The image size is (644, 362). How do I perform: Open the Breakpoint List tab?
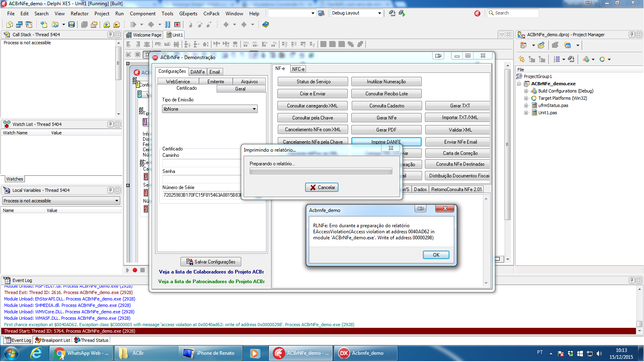coord(53,340)
